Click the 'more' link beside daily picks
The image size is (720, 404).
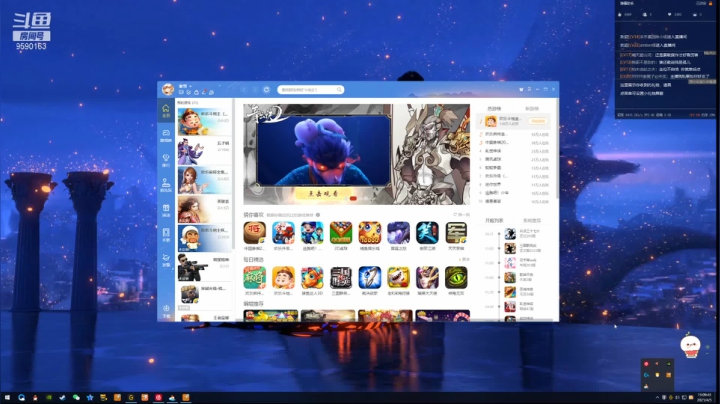click(x=465, y=259)
